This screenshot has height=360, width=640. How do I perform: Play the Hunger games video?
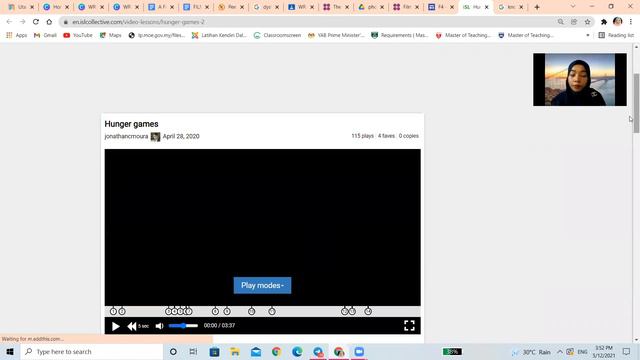116,326
